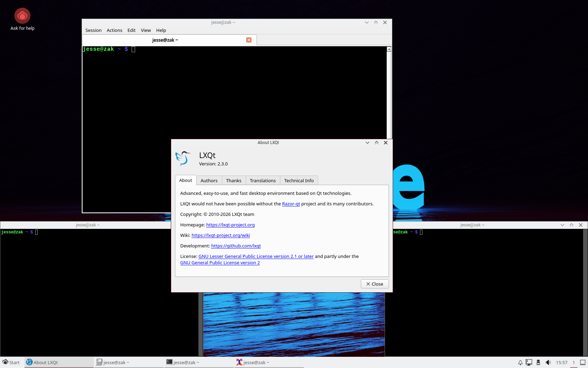Follow the Razor-qt link

291,204
